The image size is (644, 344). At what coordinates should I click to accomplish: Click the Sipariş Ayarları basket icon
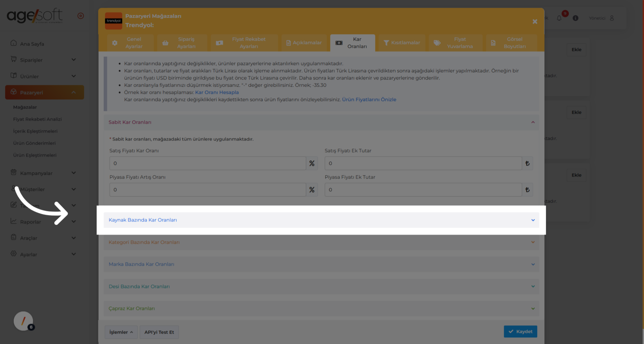[x=165, y=43]
